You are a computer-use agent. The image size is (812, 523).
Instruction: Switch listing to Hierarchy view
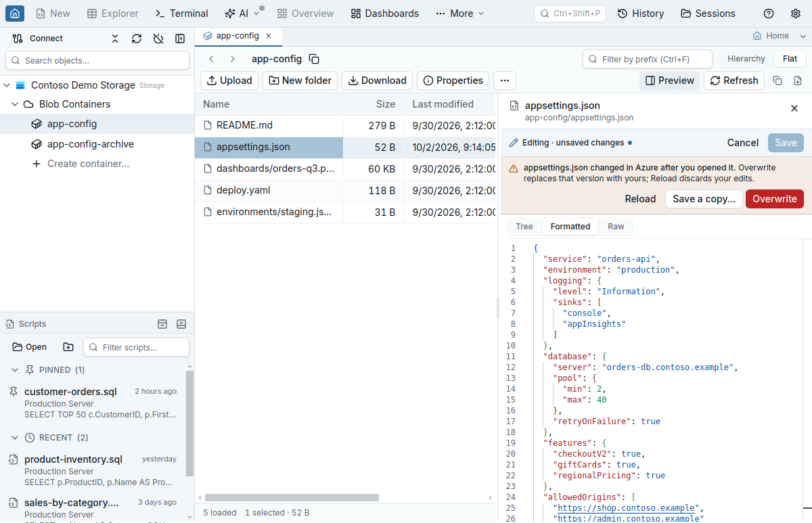click(746, 59)
